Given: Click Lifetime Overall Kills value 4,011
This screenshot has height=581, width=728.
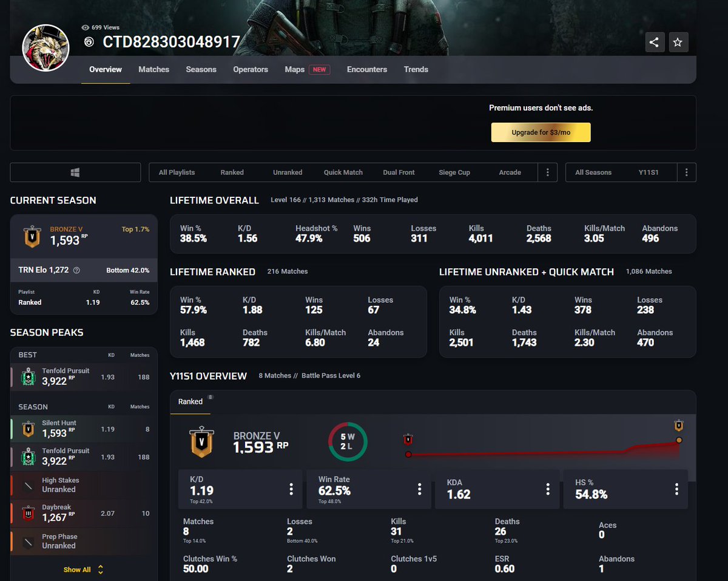Looking at the screenshot, I should 481,239.
